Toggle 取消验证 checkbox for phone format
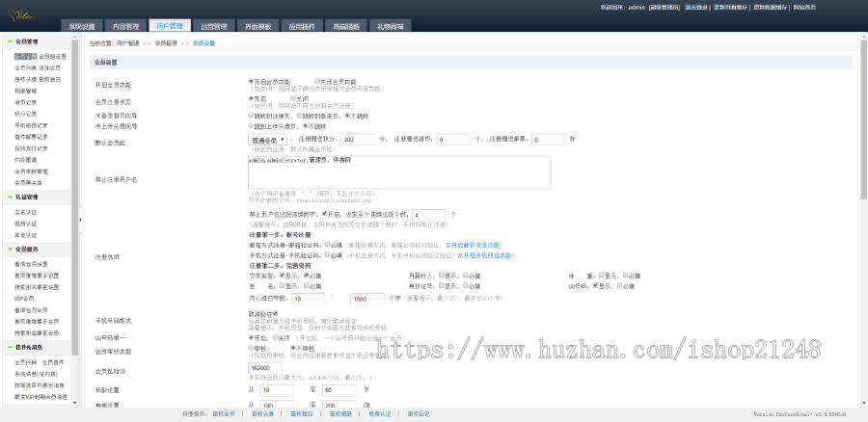The image size is (868, 422). [x=276, y=313]
